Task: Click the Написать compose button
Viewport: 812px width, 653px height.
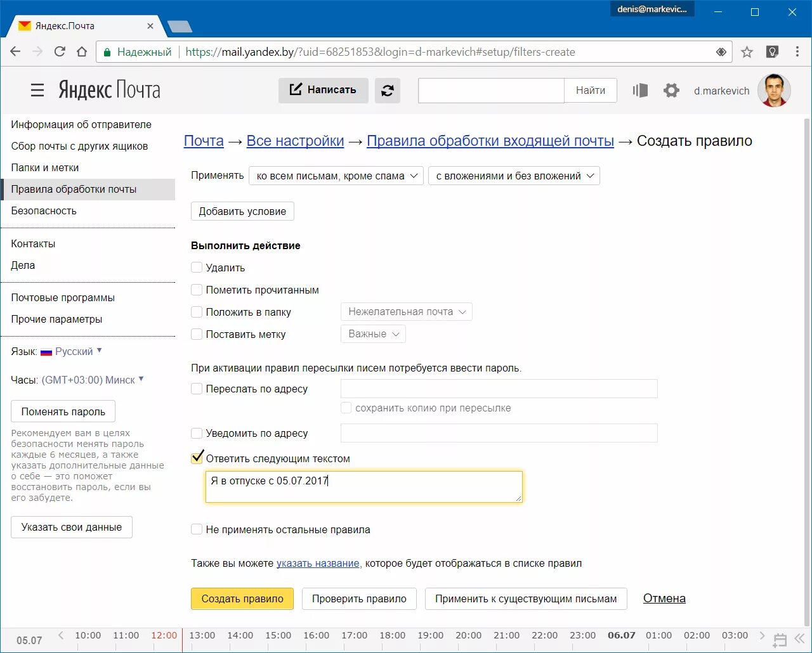Action: coord(324,90)
